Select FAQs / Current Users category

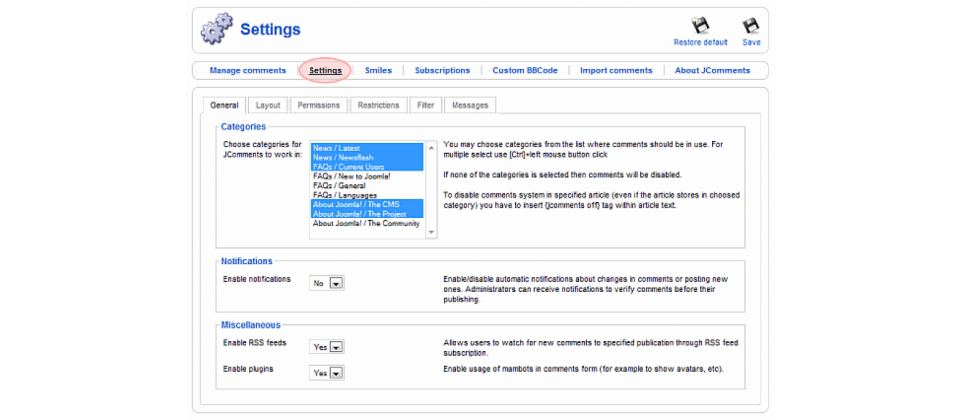click(367, 167)
